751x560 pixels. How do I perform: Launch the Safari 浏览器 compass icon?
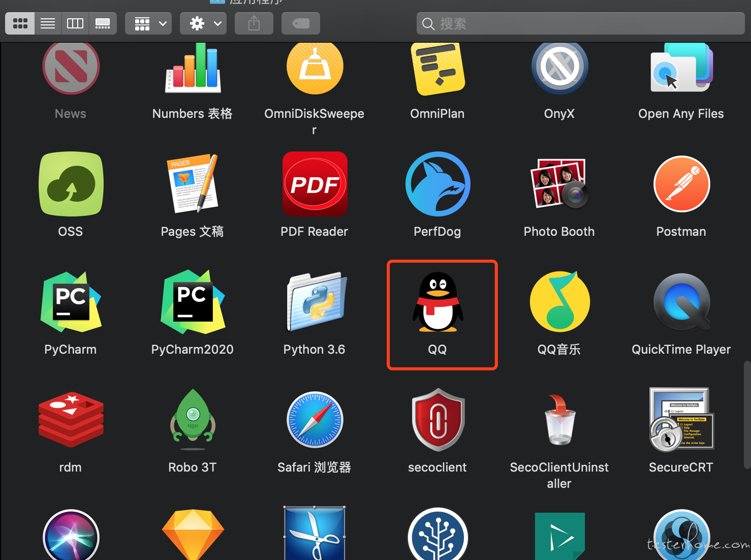coord(315,420)
